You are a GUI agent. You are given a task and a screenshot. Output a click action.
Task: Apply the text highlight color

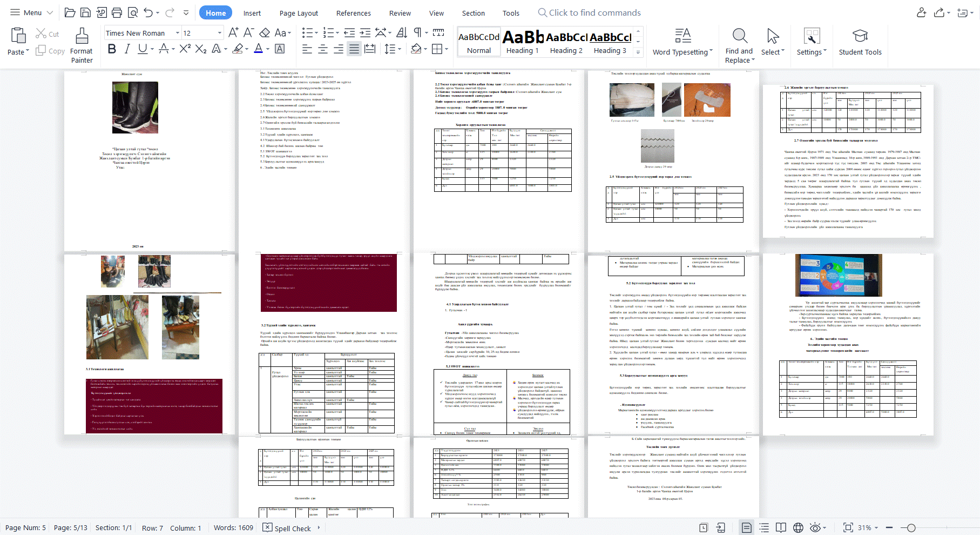[x=238, y=49]
